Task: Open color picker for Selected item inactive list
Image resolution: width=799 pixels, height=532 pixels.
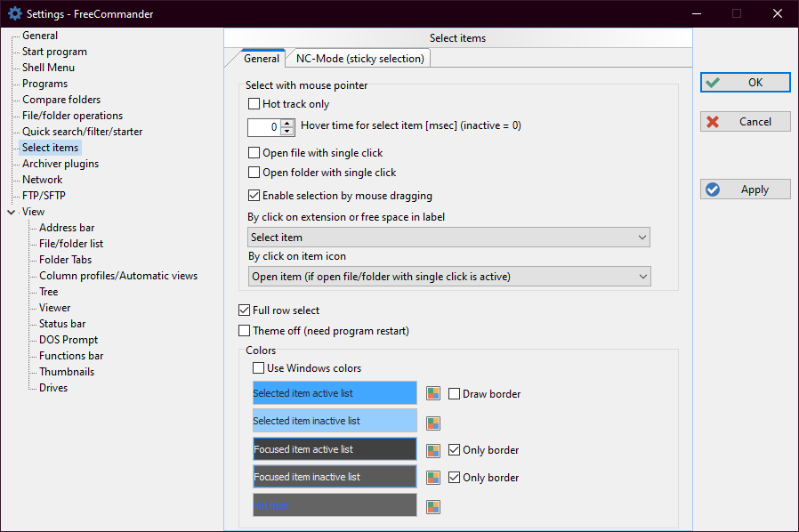Action: pyautogui.click(x=433, y=423)
